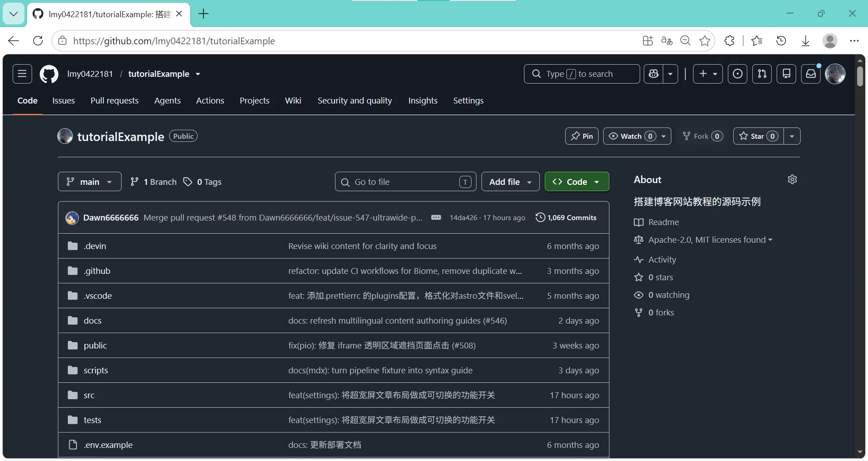Screen dimensions: 868x461
Task: Click the translate page icon
Action: [x=667, y=41]
